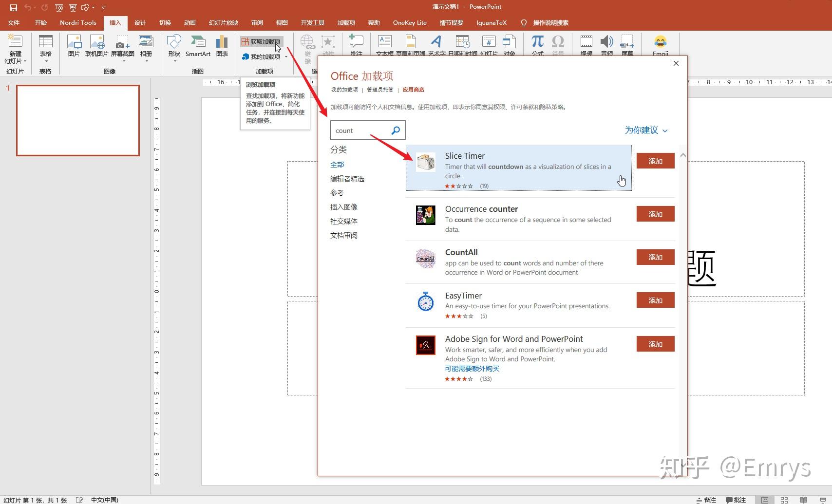Click the Adobe Sign app icon

coord(425,345)
